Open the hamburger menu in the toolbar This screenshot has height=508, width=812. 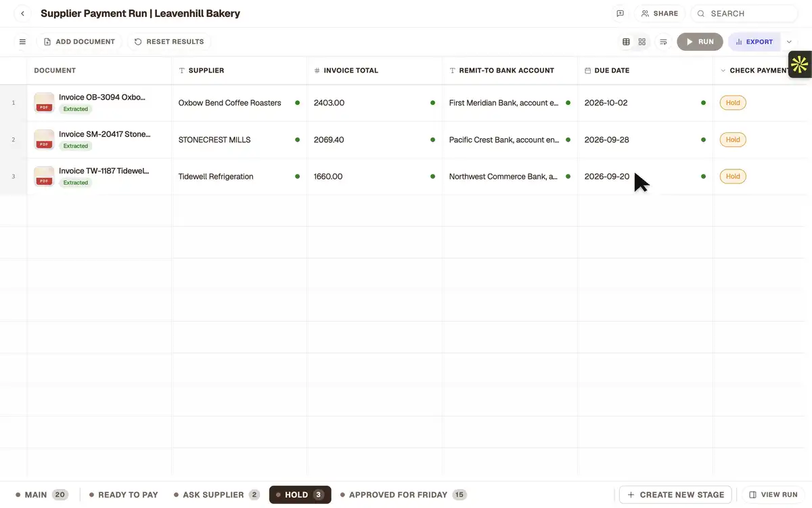pyautogui.click(x=22, y=42)
